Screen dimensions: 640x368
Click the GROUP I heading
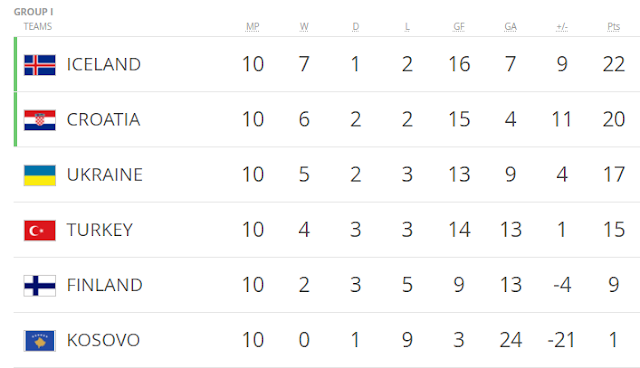tap(33, 12)
